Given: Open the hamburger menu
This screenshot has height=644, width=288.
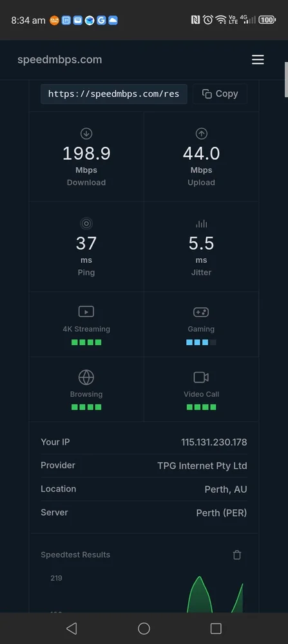Looking at the screenshot, I should pyautogui.click(x=258, y=60).
